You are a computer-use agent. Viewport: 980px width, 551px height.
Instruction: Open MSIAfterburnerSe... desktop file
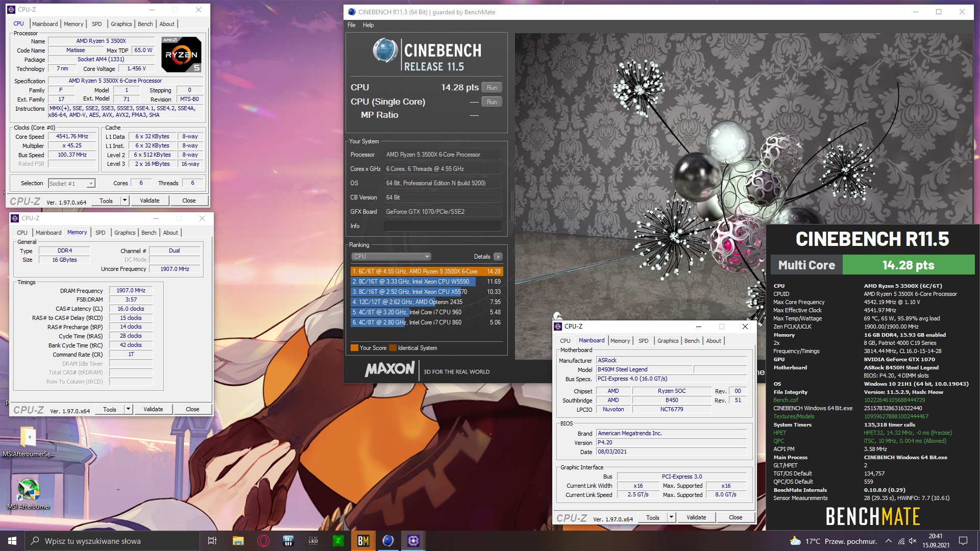pos(29,441)
